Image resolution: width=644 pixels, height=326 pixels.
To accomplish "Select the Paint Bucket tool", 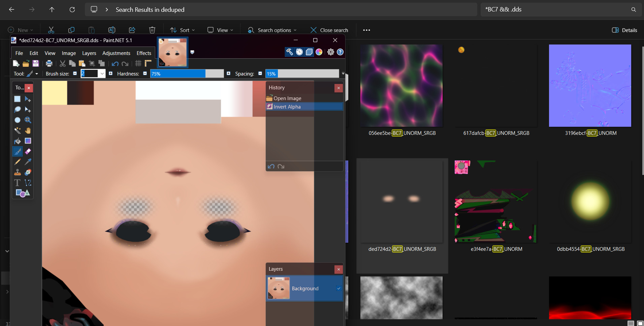I will [17, 141].
